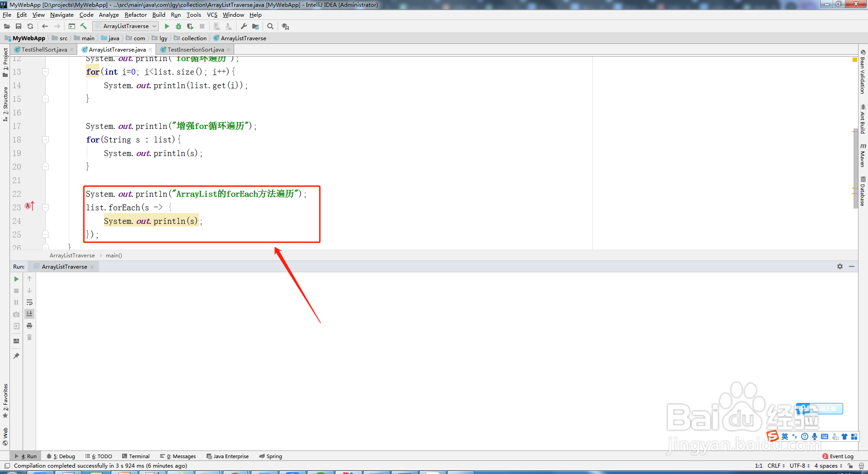
Task: Open the Spring tool window
Action: pyautogui.click(x=270, y=456)
